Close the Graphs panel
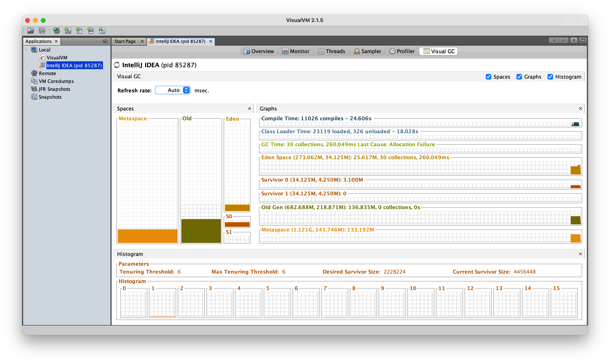Image resolution: width=610 pixels, height=364 pixels. (x=580, y=108)
